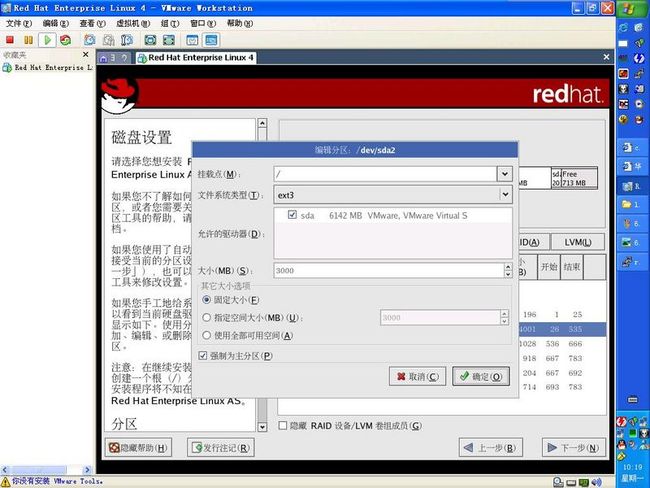Click the QQ penguin tray icon
Screen dimensions: 650x488
click(x=621, y=445)
